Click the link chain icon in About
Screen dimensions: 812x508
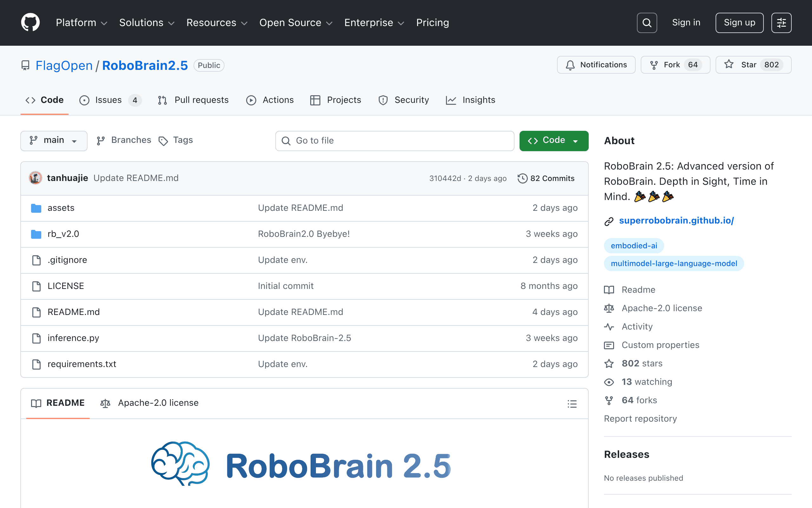tap(609, 221)
